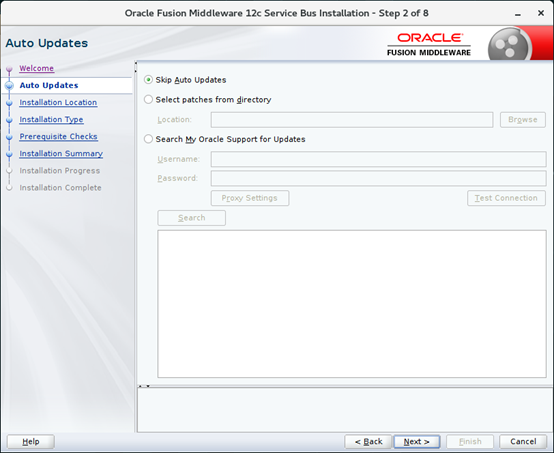The width and height of the screenshot is (554, 453).
Task: Click the Oracle Fusion Middleware sphere logo
Action: (x=509, y=45)
